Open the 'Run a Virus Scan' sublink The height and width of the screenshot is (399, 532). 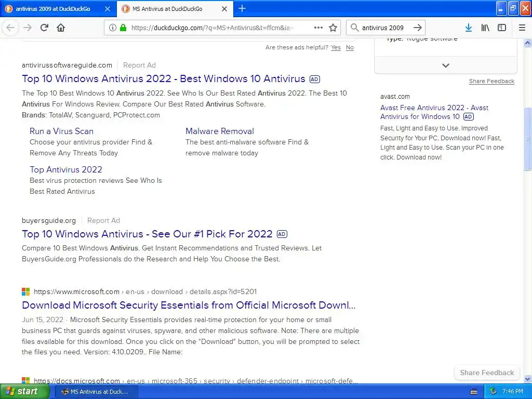(x=61, y=131)
